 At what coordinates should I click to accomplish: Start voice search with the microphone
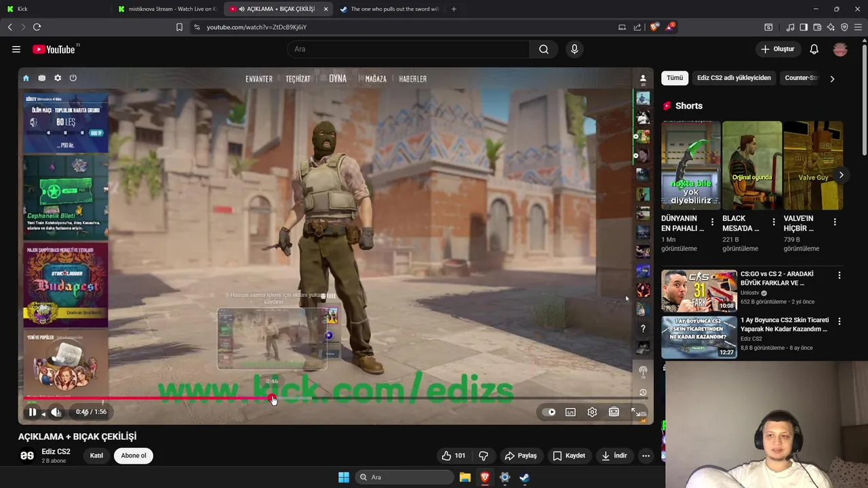574,49
